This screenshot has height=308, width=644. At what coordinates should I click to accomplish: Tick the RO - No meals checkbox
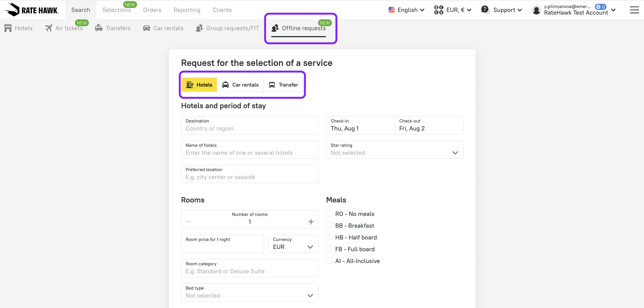(x=329, y=214)
